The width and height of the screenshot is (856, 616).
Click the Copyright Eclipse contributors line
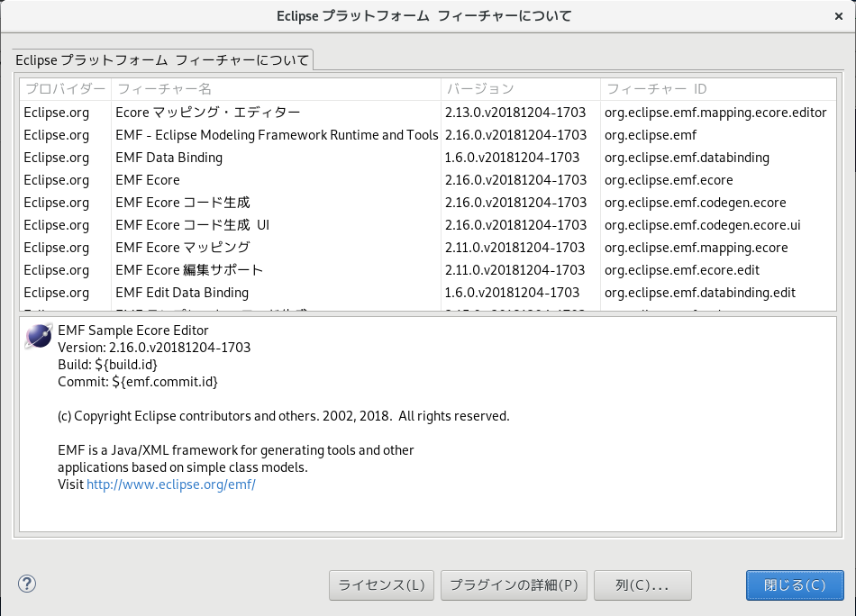pos(283,416)
